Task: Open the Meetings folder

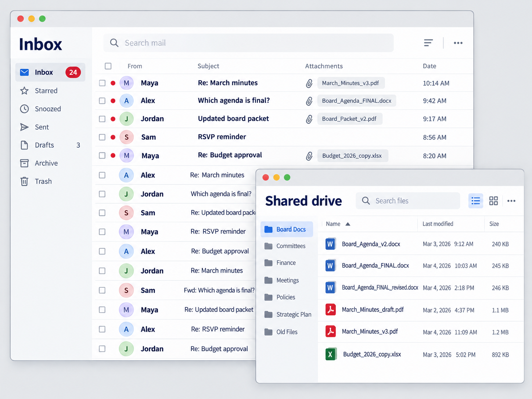Action: pyautogui.click(x=287, y=280)
